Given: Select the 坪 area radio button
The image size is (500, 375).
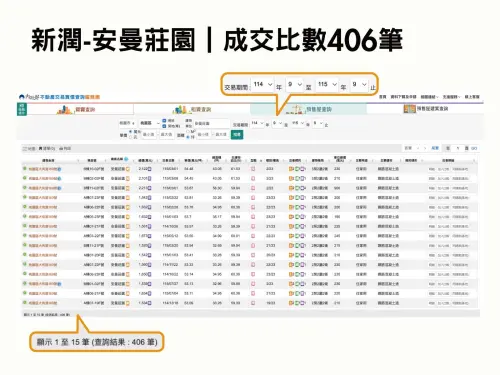Looking at the screenshot, I should 188,137.
